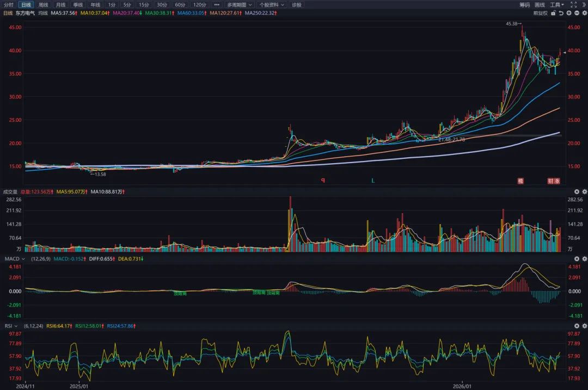Close the RSI indicator panel

[577, 326]
